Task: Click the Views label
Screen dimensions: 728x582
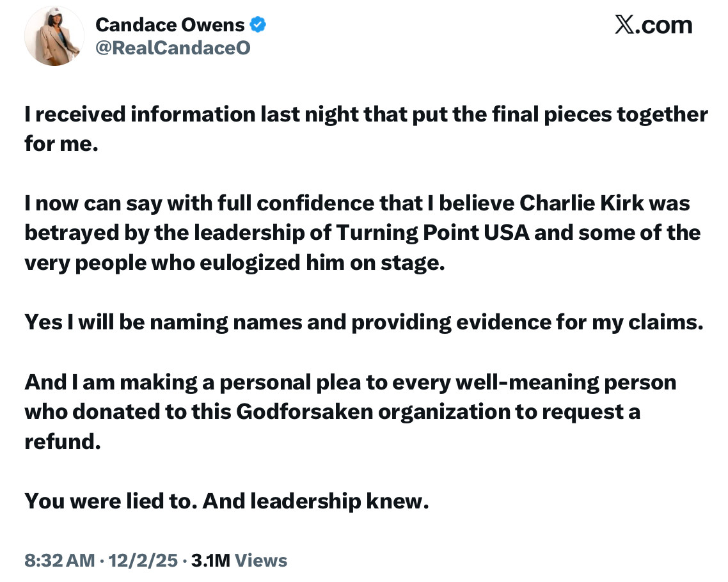Action: pyautogui.click(x=261, y=560)
